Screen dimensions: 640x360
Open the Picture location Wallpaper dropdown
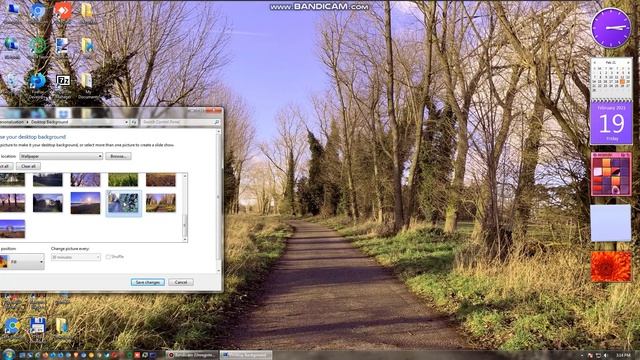tap(61, 156)
